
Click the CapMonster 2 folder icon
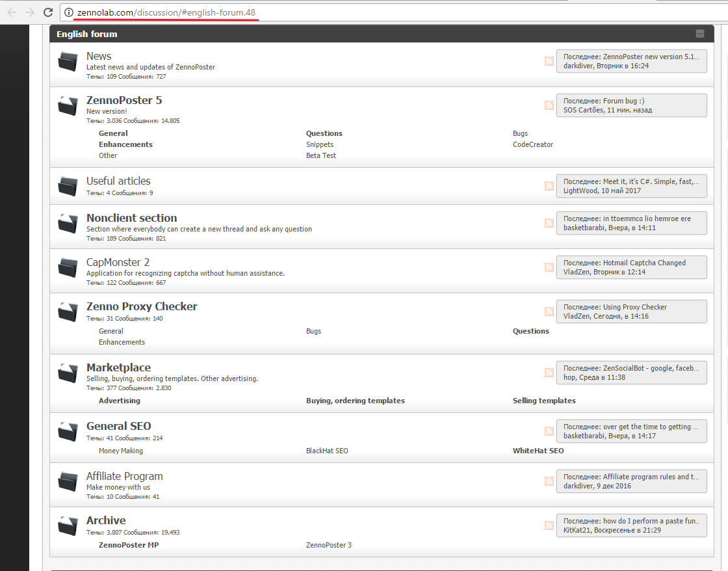click(68, 267)
